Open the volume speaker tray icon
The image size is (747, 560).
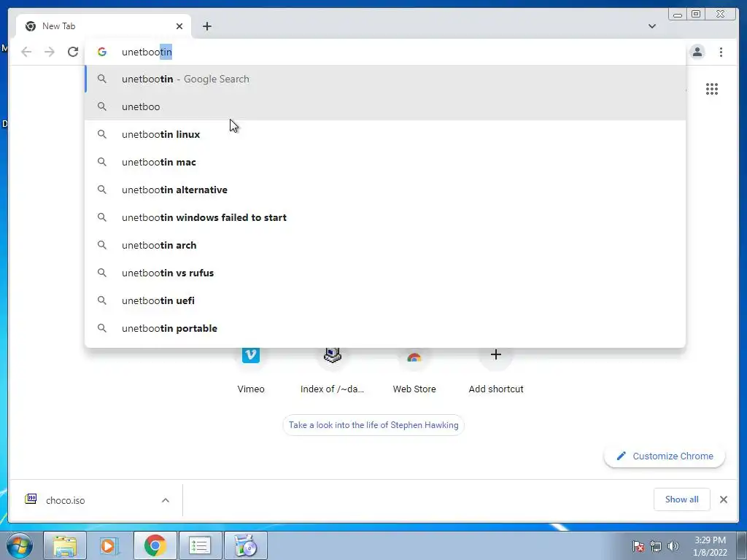[x=673, y=546]
